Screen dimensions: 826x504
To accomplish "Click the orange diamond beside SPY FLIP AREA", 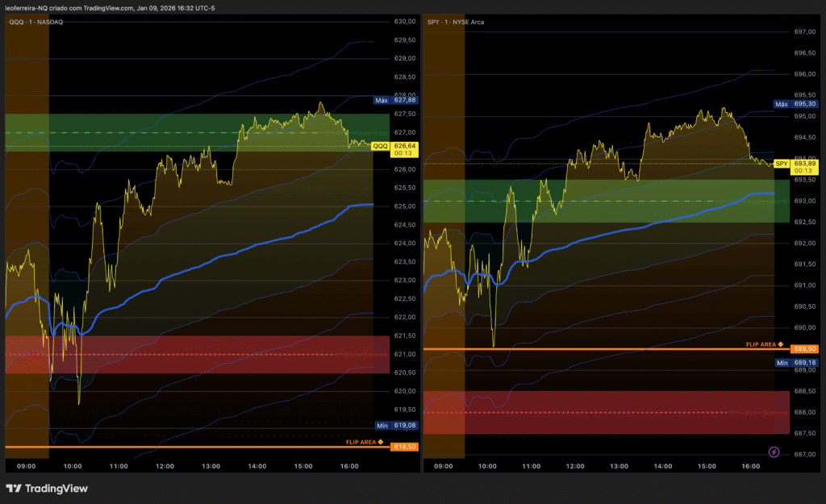I will [x=780, y=344].
